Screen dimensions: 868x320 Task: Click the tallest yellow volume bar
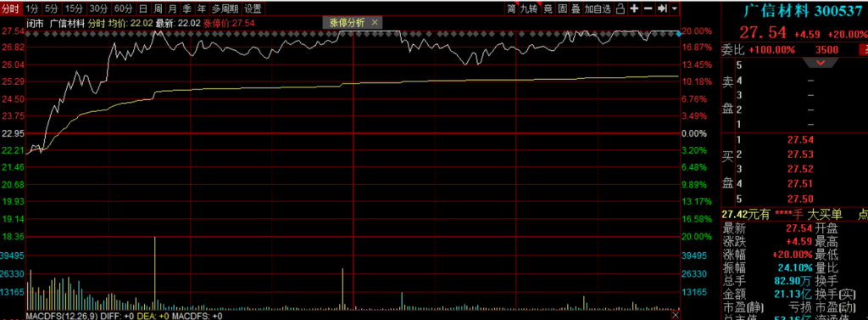tap(154, 272)
